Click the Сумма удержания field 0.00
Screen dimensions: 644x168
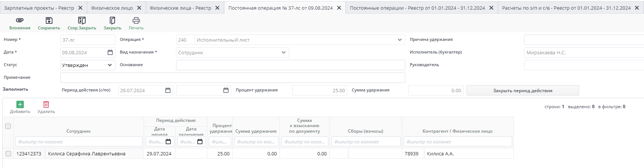point(436,90)
